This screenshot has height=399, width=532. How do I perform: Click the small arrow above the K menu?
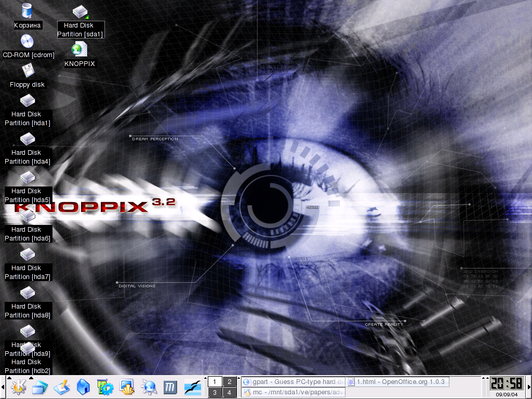pos(9,378)
